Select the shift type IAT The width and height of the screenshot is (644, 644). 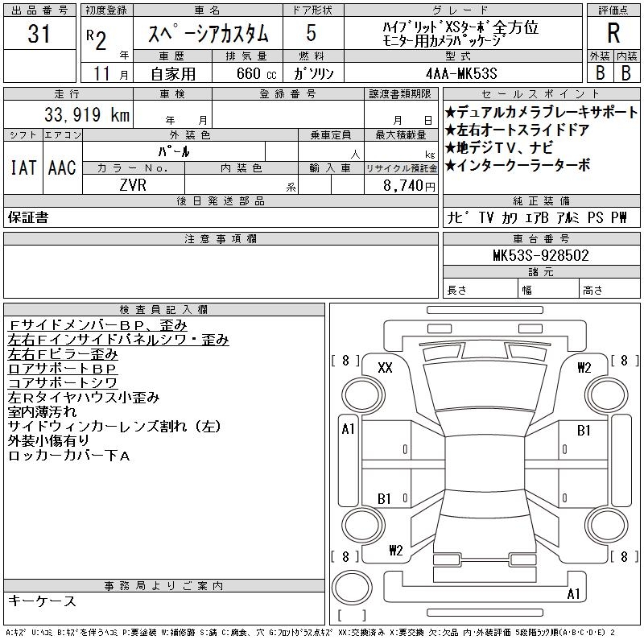23,167
